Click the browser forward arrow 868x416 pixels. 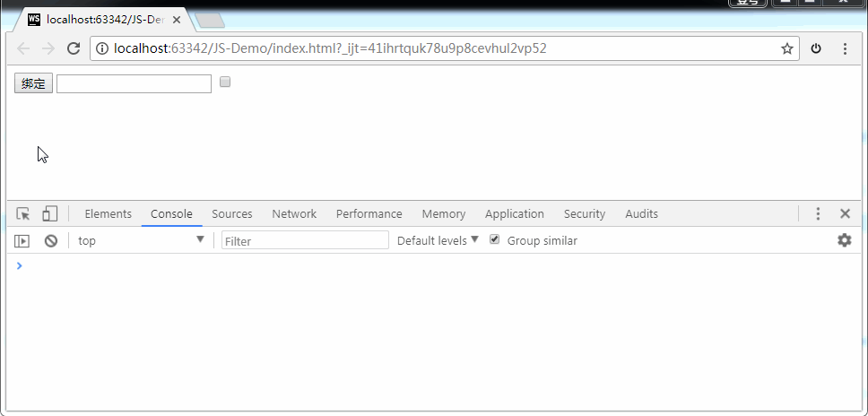48,48
